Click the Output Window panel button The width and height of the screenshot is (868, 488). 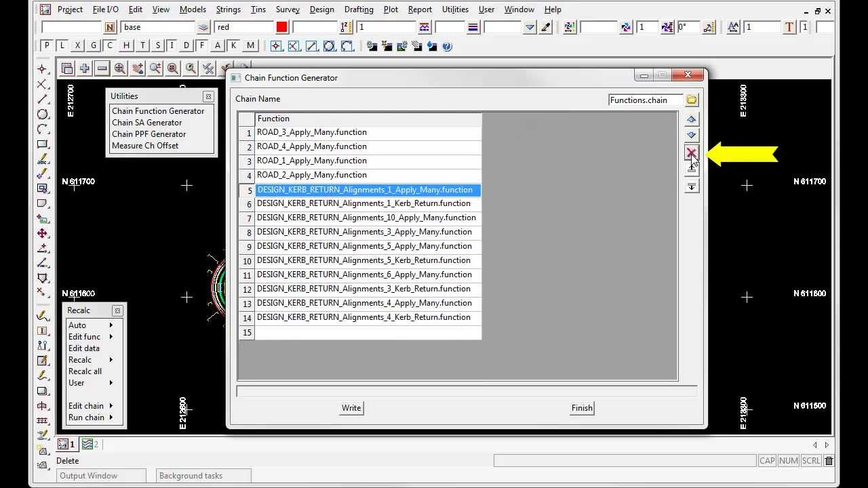click(x=101, y=476)
